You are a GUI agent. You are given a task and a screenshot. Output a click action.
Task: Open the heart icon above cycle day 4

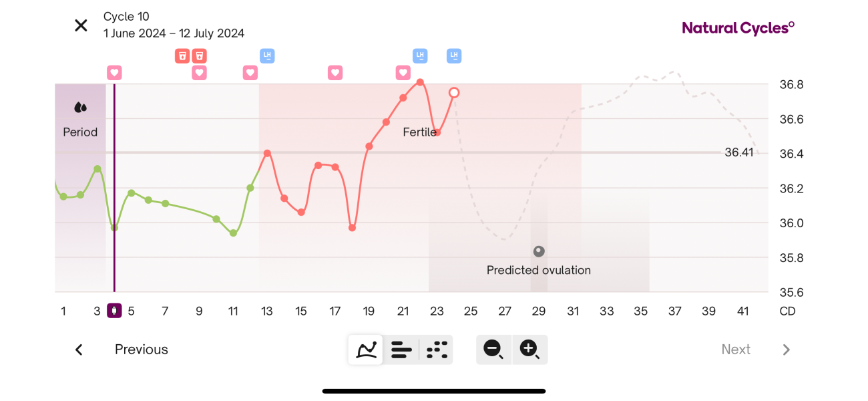(114, 72)
